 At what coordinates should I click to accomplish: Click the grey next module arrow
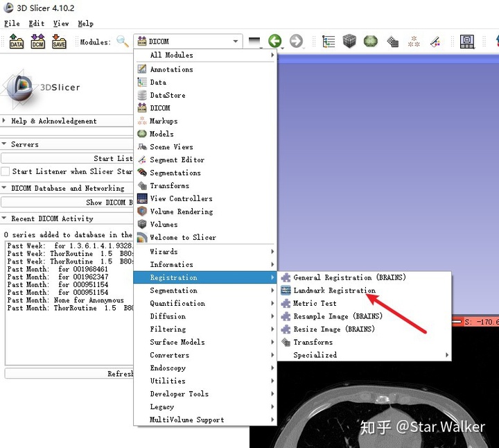click(x=297, y=41)
